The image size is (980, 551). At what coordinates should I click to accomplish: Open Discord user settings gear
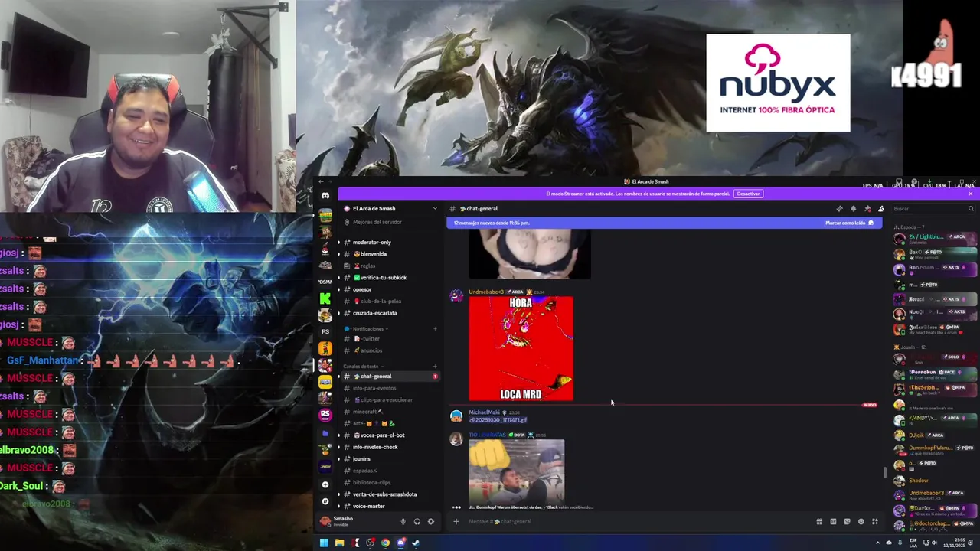pyautogui.click(x=430, y=521)
